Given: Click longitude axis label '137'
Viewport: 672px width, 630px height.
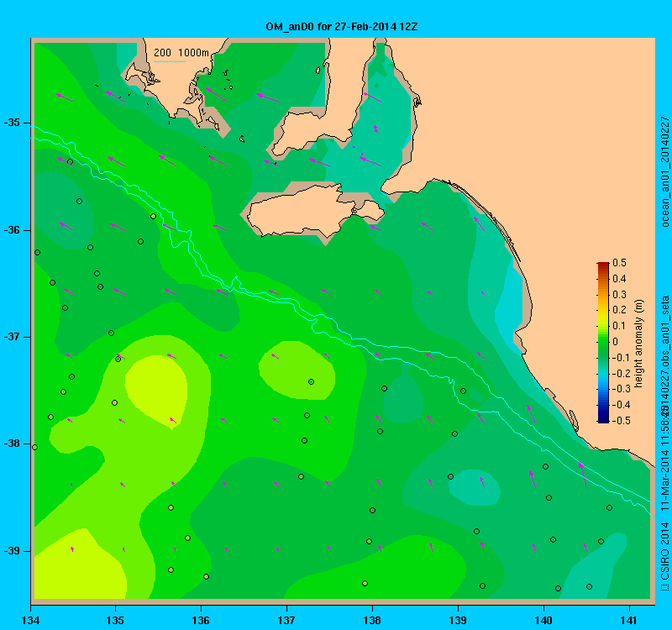Looking at the screenshot, I should point(286,620).
